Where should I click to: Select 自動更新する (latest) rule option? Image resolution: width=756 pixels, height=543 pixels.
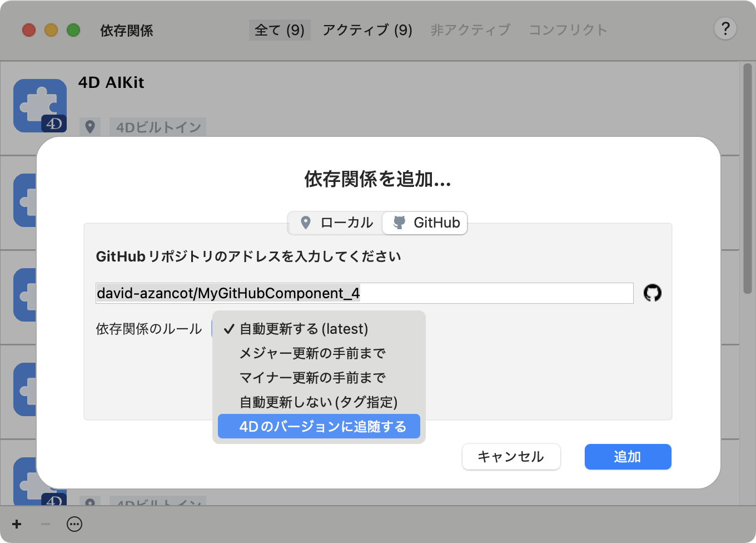coord(304,329)
